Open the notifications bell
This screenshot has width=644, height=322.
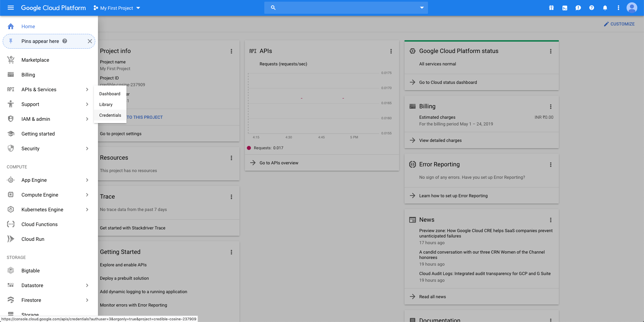[605, 8]
